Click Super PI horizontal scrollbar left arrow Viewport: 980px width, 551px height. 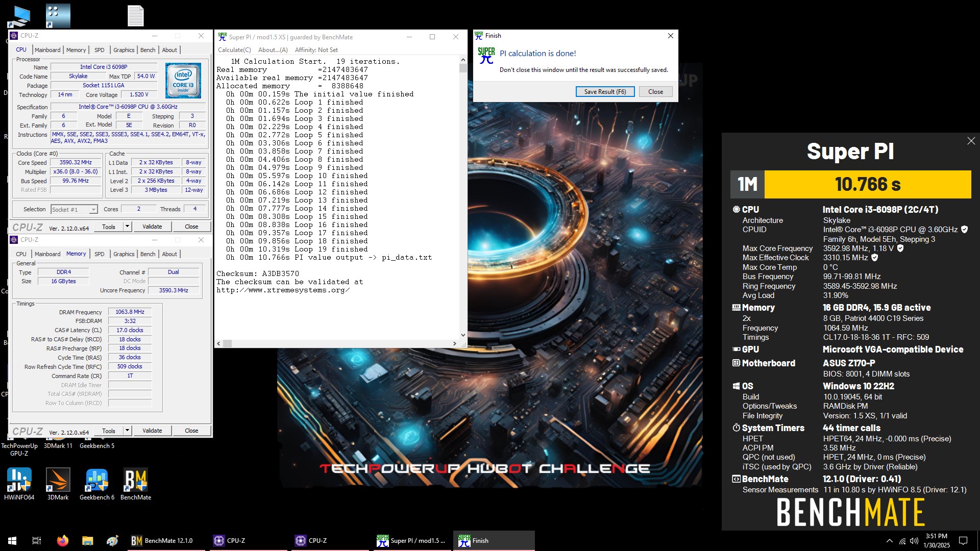(219, 344)
